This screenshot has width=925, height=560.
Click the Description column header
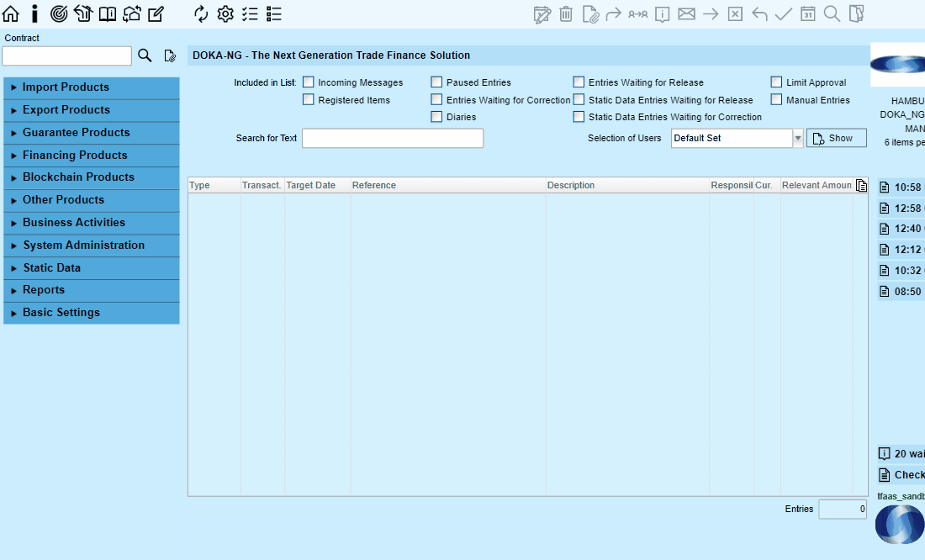627,185
